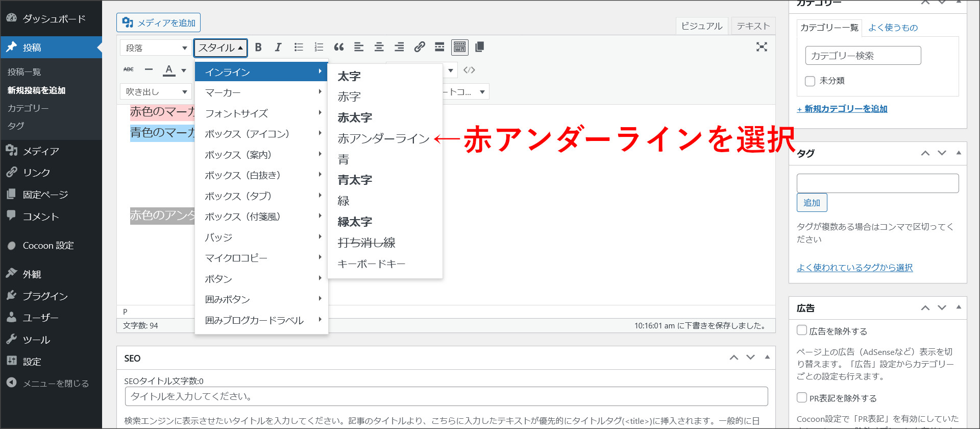Open カテゴリー in posts submenu

tap(28, 108)
